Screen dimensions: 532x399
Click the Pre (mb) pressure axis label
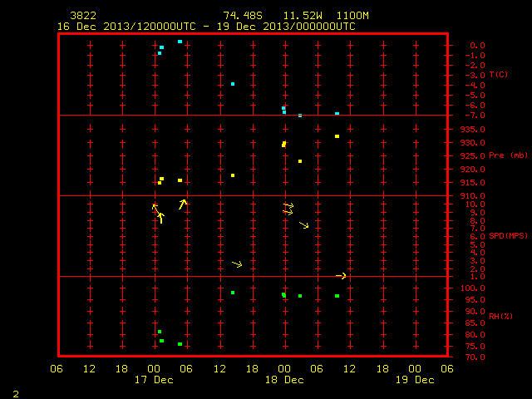[x=508, y=155]
